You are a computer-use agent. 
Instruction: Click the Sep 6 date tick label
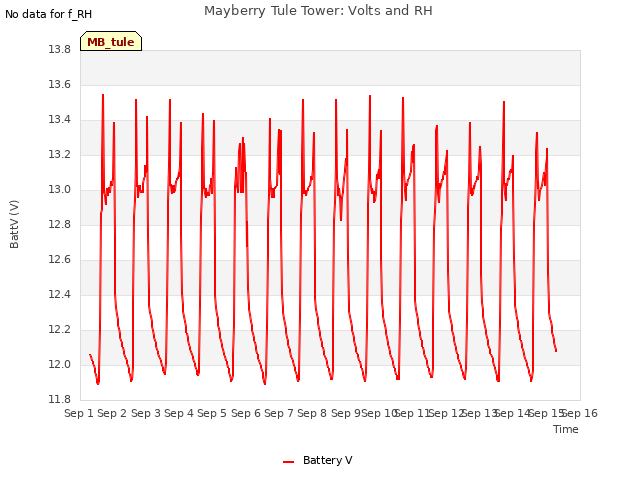(246, 413)
